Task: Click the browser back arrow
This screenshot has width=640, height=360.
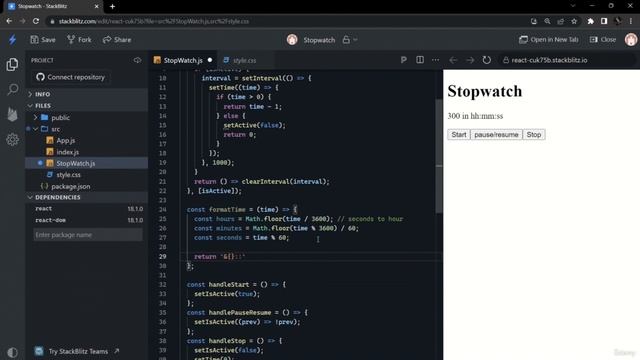Action: pos(9,21)
